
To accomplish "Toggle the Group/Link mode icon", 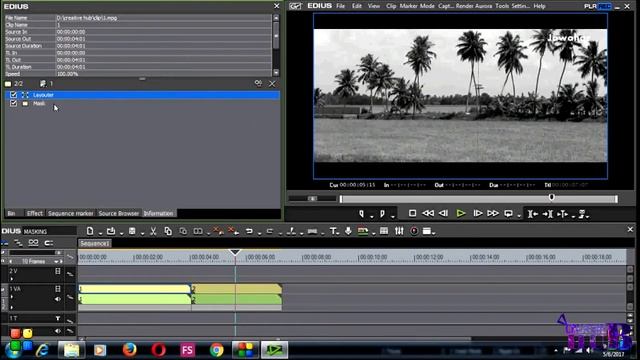I will 33,243.
